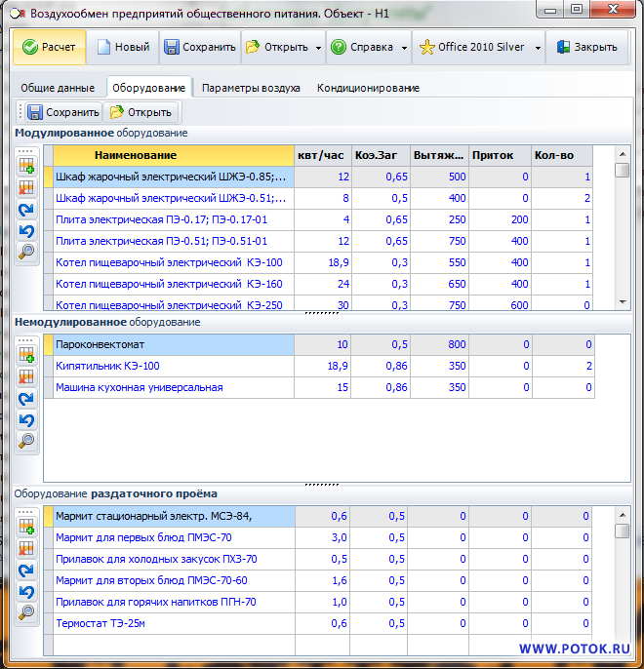Add row in Модулированное оборудование table
644x669 pixels.
(26, 167)
